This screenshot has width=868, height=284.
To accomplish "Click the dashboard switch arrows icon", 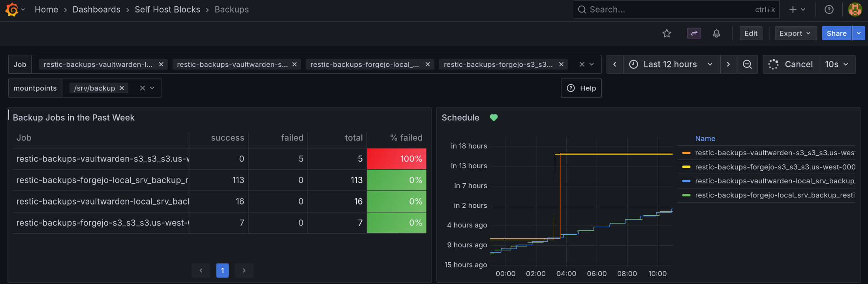I will (x=694, y=34).
